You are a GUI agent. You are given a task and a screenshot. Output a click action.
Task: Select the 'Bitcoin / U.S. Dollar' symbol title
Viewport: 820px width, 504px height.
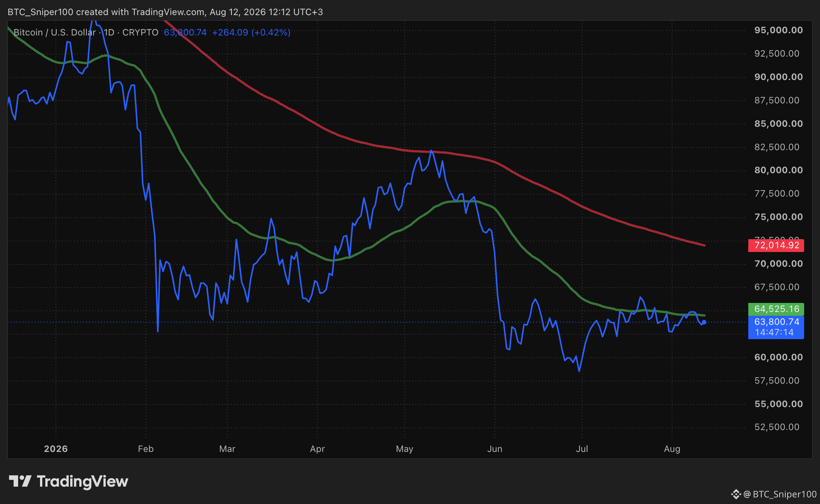[x=55, y=32]
